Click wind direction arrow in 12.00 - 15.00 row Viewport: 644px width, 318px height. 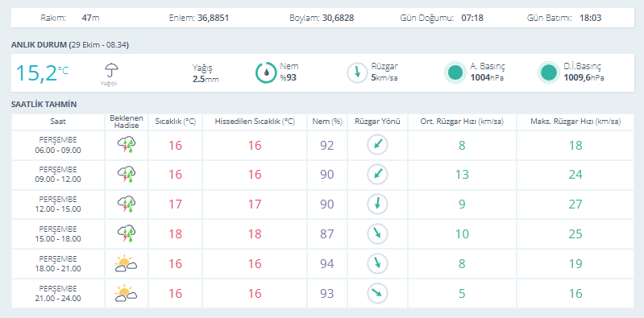(377, 204)
